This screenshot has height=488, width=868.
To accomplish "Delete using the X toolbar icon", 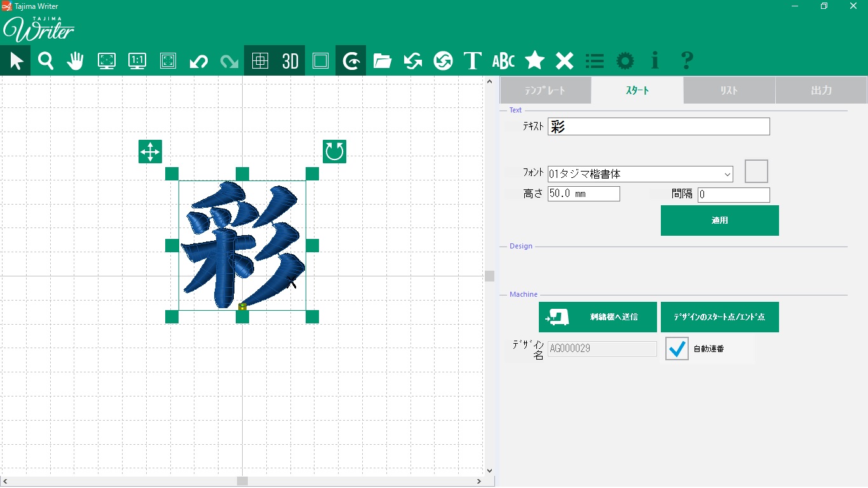I will pyautogui.click(x=564, y=60).
